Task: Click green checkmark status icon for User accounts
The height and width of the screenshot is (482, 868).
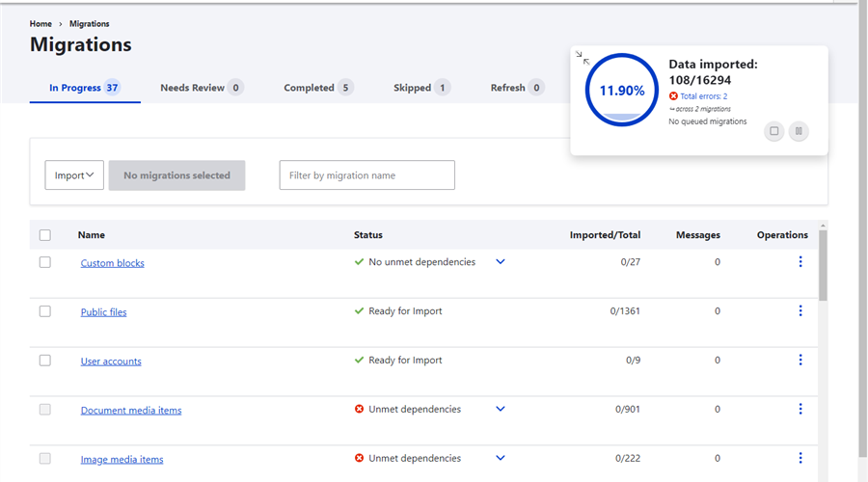Action: point(359,361)
